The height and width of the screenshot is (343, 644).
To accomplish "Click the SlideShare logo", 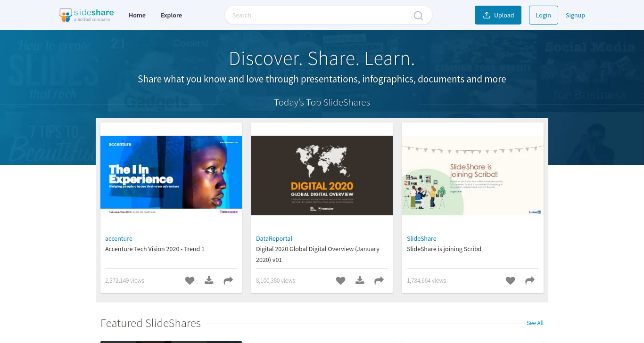I will [86, 15].
